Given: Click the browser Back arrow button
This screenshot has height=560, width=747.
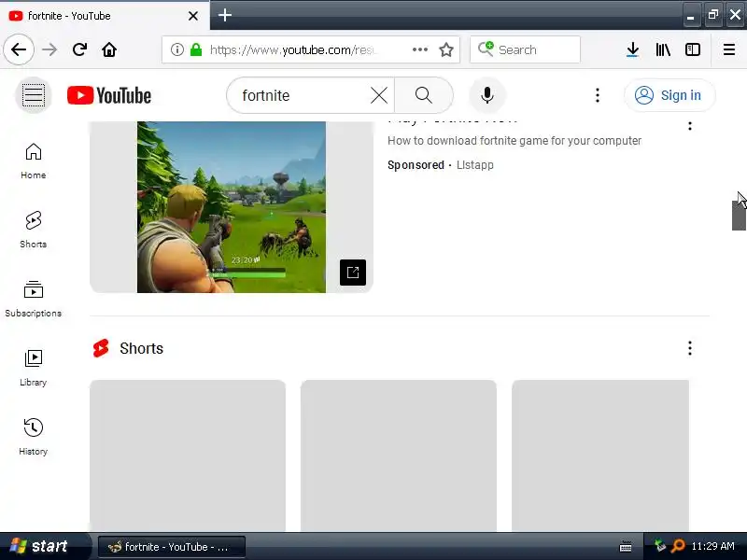Looking at the screenshot, I should (19, 49).
